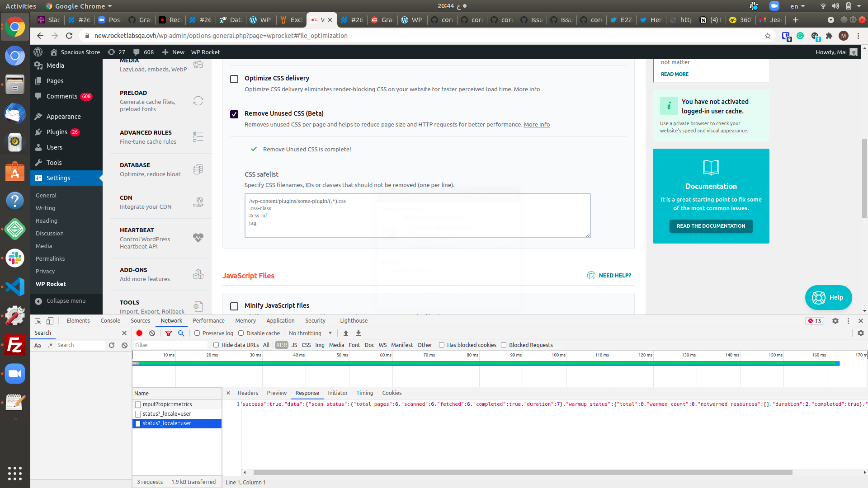
Task: Open the Headers tab of request
Action: 248,393
